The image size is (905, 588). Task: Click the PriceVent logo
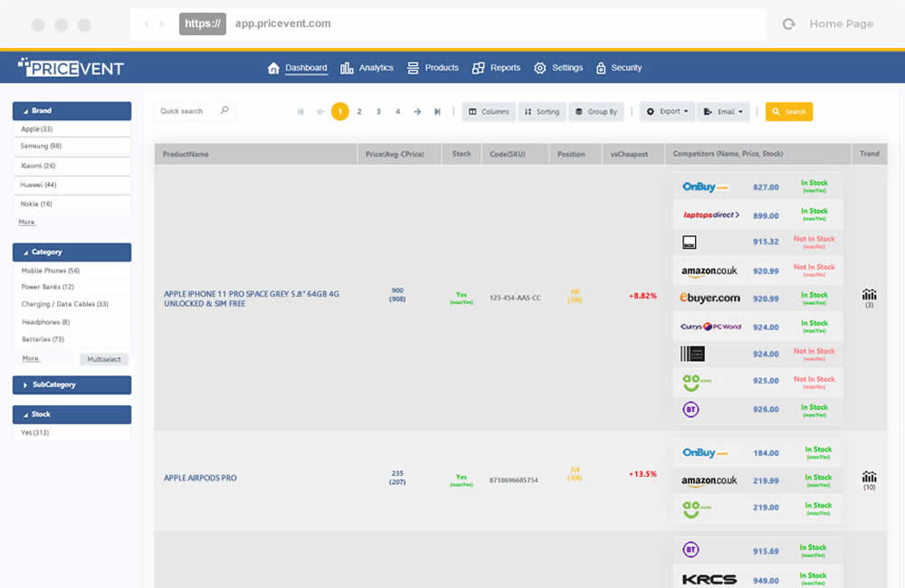(71, 68)
